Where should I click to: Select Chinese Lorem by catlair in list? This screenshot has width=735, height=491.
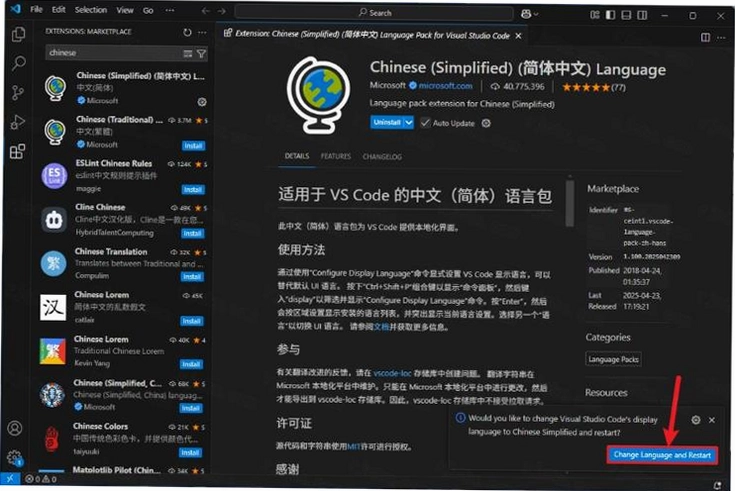coord(123,307)
